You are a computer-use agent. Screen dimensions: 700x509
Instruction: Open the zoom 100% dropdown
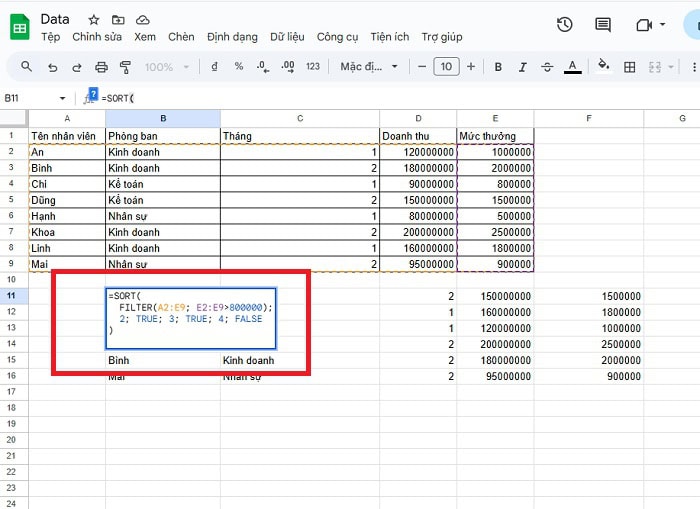coord(166,67)
